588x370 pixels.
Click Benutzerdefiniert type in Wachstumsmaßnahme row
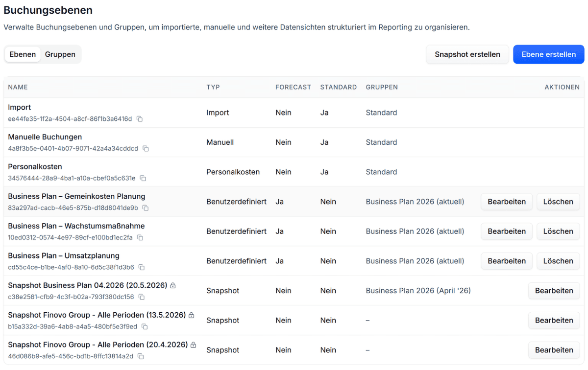point(237,231)
